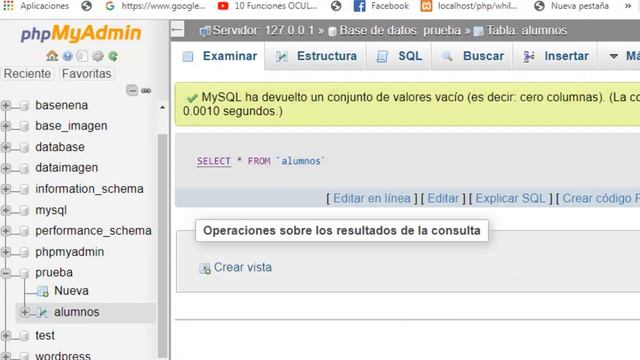This screenshot has width=640, height=360.
Task: Select performance_schema database name
Action: pyautogui.click(x=93, y=231)
